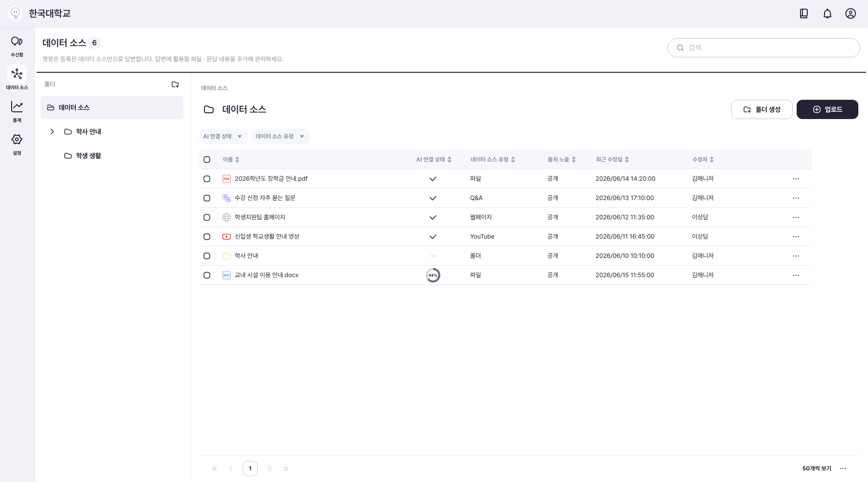868x482 pixels.
Task: Go to 설정 settings in sidebar
Action: point(17,144)
